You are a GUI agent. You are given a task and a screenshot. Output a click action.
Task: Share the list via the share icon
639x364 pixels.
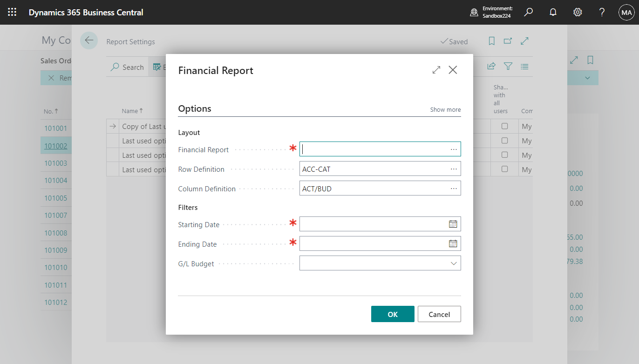pos(491,66)
